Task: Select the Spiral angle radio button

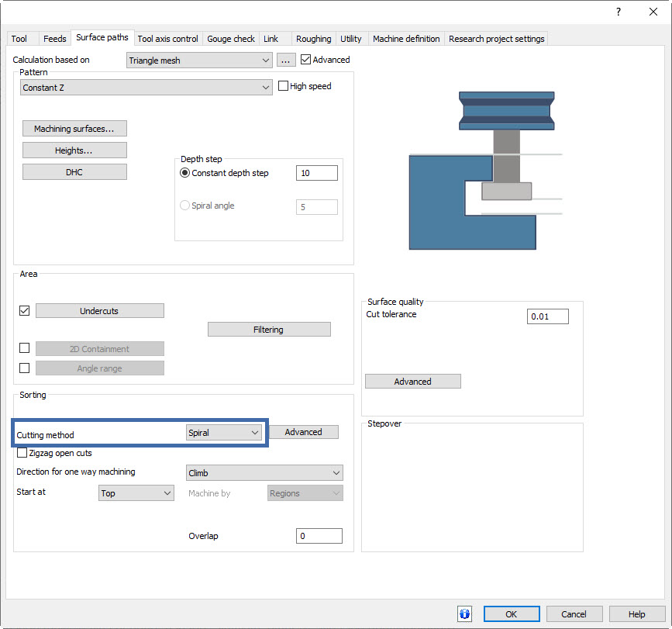Action: [184, 206]
